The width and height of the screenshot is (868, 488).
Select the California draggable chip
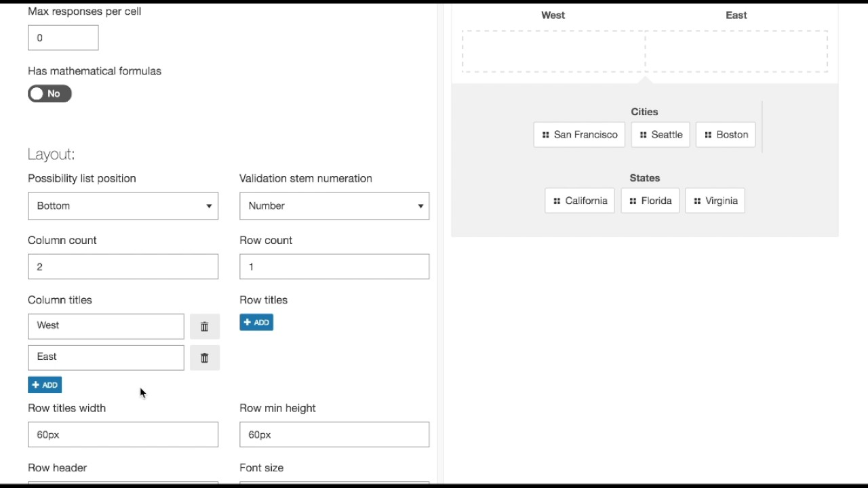(580, 201)
